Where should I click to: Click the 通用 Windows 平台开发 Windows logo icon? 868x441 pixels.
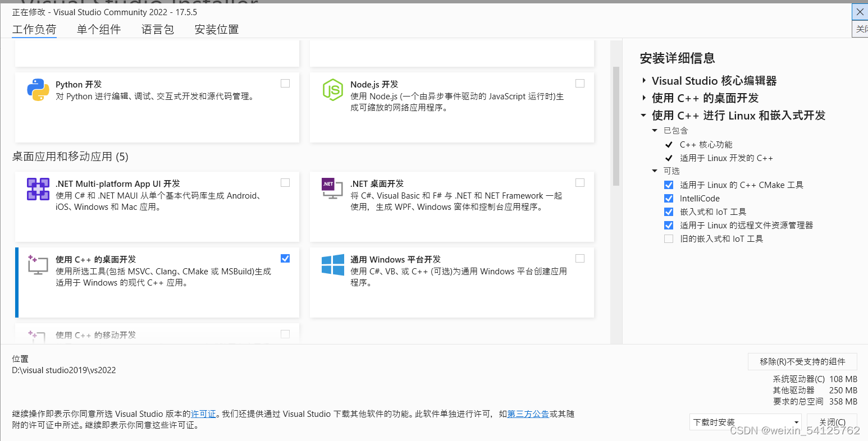tap(333, 265)
